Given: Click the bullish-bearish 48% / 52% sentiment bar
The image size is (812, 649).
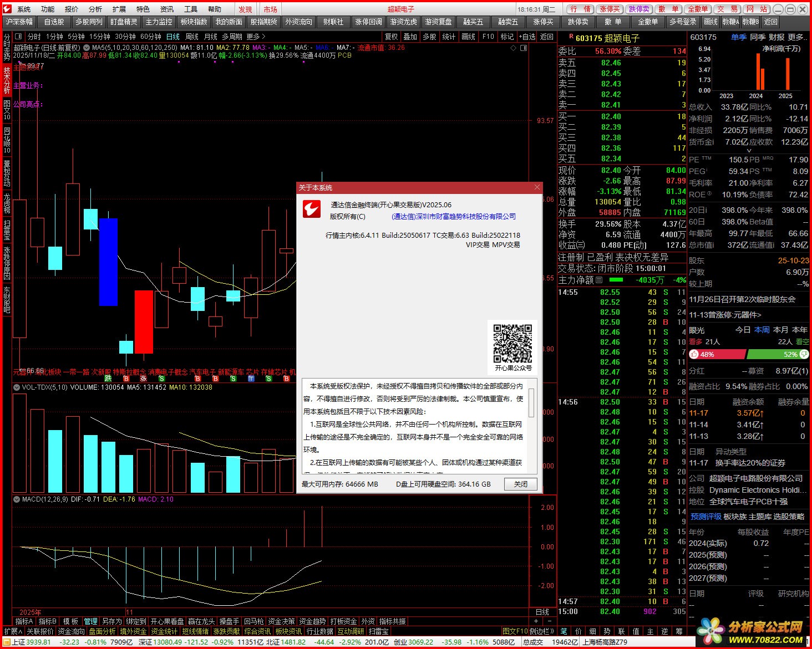Looking at the screenshot, I should pyautogui.click(x=749, y=354).
